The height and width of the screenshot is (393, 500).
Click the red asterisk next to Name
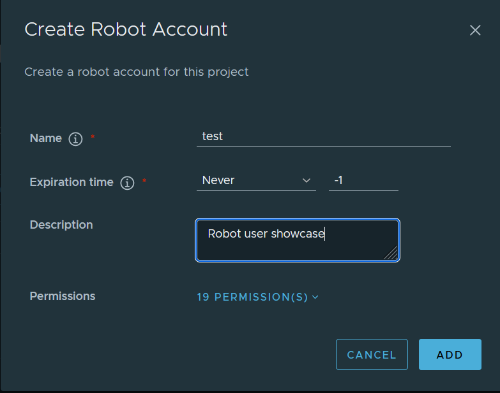coord(93,137)
